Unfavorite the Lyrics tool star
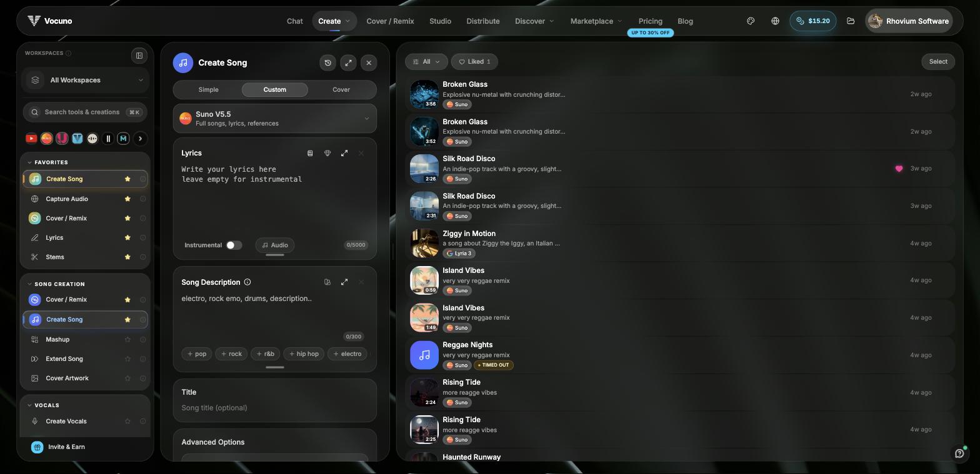This screenshot has height=474, width=980. [x=127, y=238]
